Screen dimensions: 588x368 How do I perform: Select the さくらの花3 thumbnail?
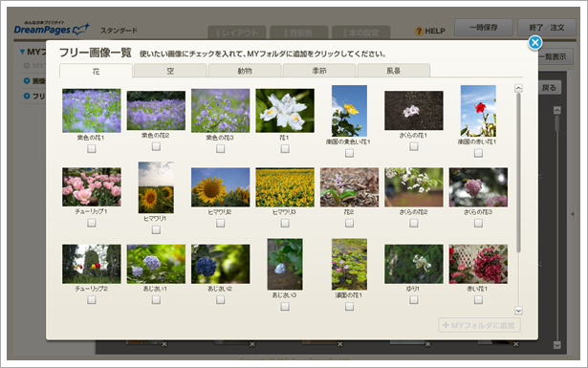coord(478,187)
